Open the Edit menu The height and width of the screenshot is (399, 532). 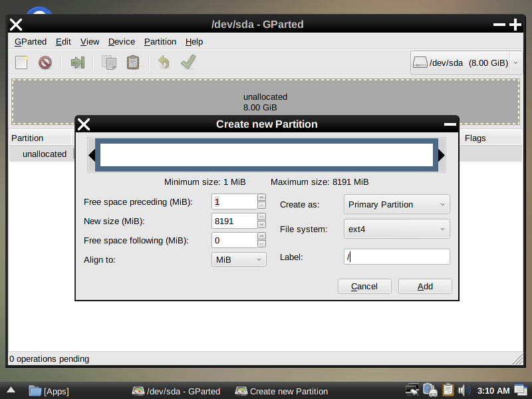(x=63, y=42)
